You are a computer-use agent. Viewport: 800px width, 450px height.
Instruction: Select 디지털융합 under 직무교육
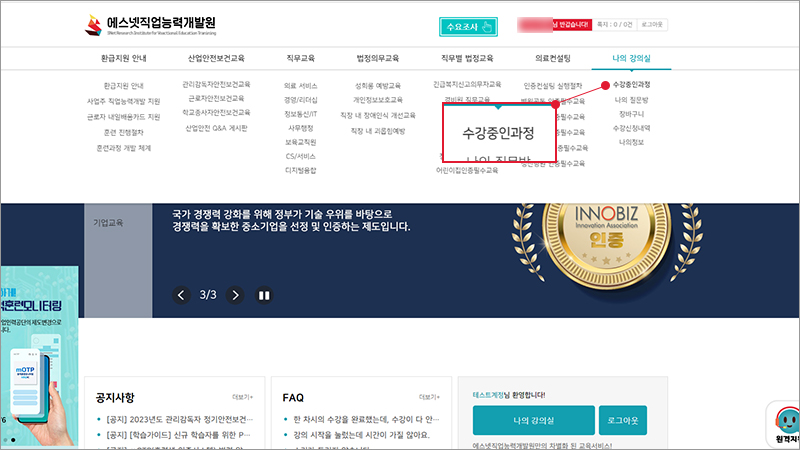tap(301, 170)
